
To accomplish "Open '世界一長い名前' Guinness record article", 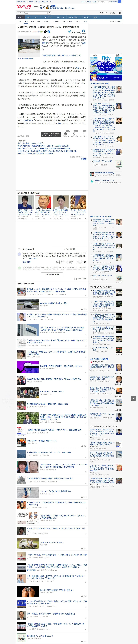I will click(57, 554).
